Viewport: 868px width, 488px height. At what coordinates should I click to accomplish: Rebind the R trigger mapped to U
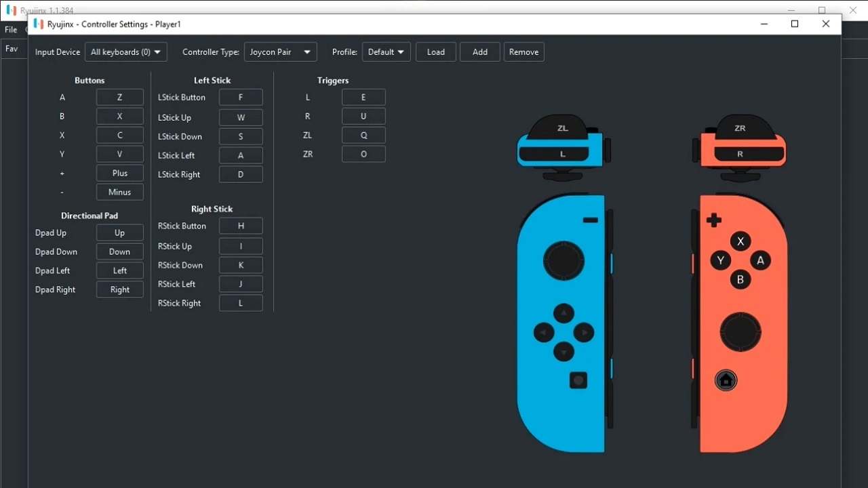click(x=363, y=117)
